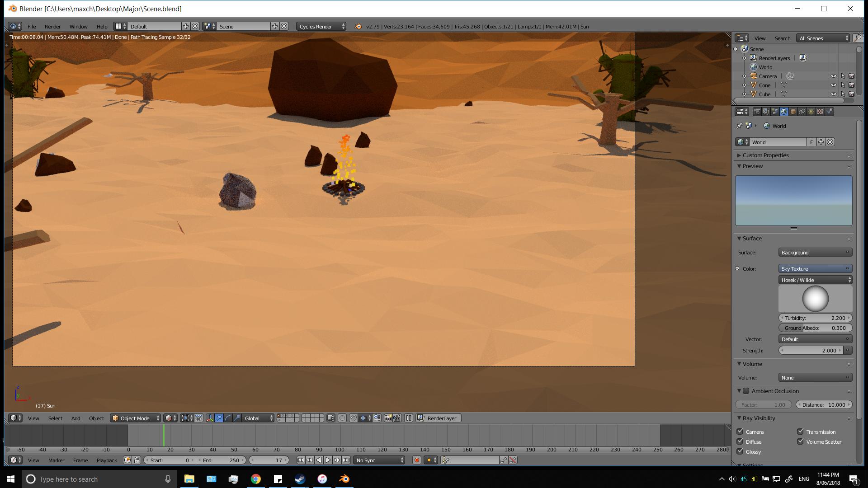This screenshot has width=868, height=488.
Task: Play the animation forward
Action: 328,460
